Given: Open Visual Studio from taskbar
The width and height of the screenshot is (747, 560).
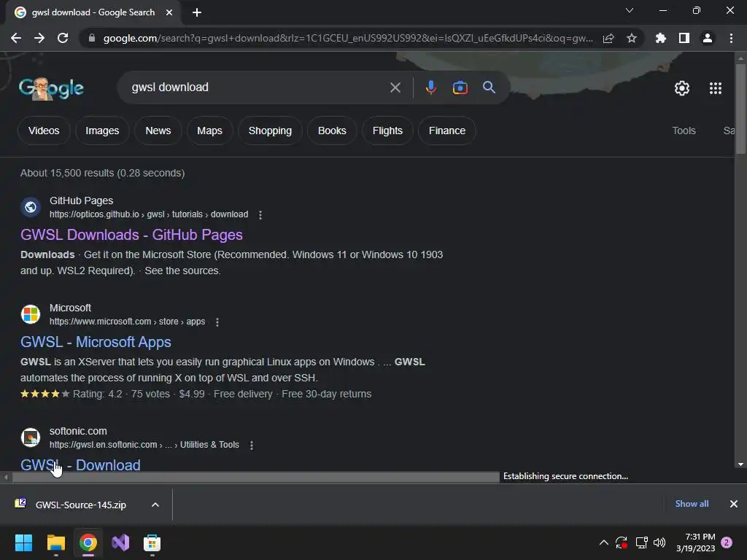Looking at the screenshot, I should click(120, 542).
